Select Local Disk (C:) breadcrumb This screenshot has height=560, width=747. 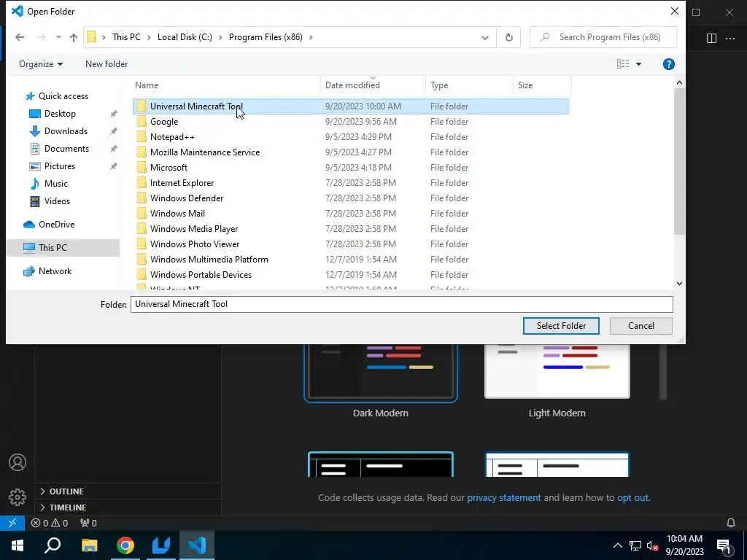click(x=185, y=37)
